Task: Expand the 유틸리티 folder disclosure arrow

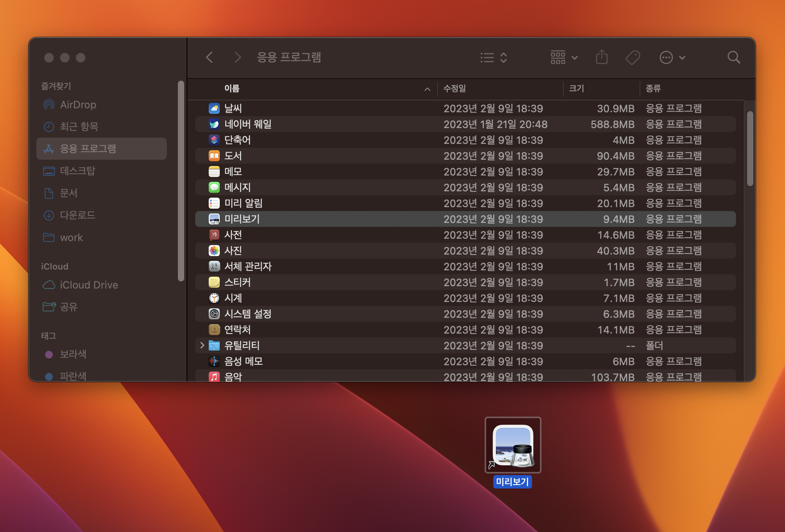Action: pyautogui.click(x=202, y=345)
